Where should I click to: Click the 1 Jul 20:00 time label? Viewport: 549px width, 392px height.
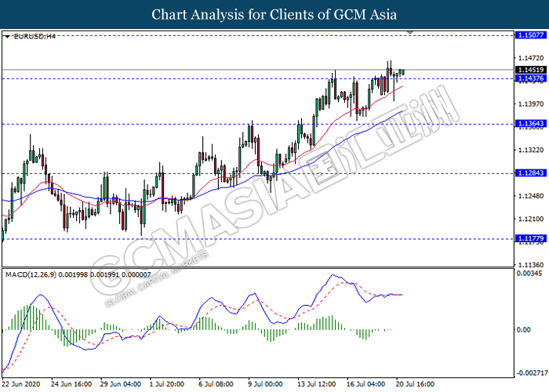point(167,384)
